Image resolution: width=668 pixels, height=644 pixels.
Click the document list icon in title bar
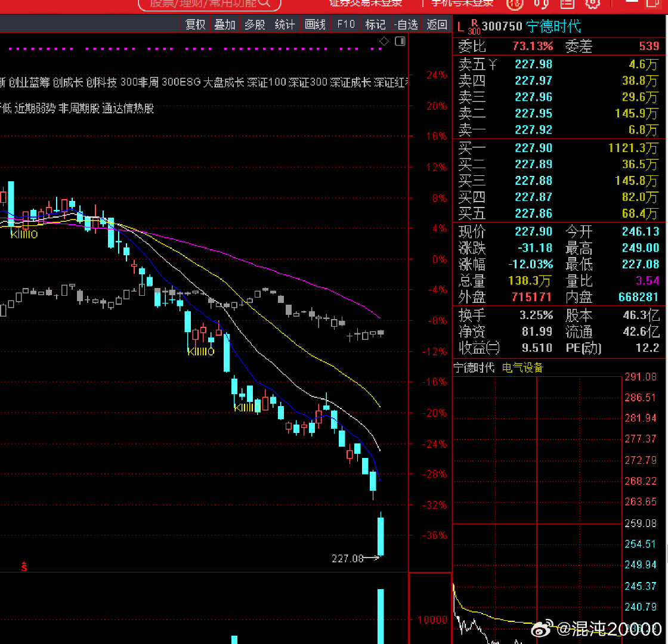click(567, 4)
